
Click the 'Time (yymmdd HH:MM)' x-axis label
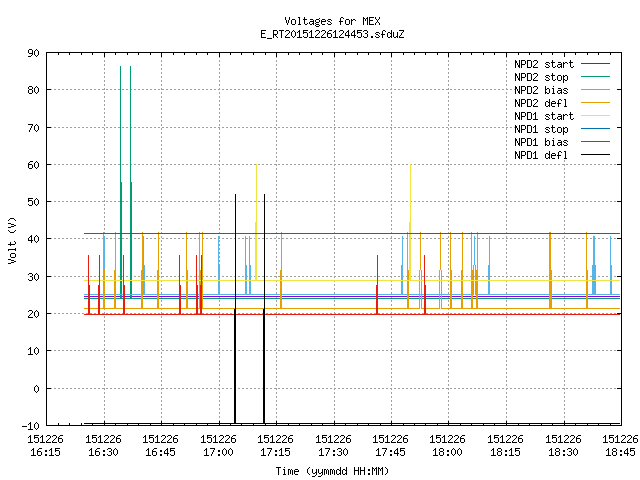click(x=332, y=471)
